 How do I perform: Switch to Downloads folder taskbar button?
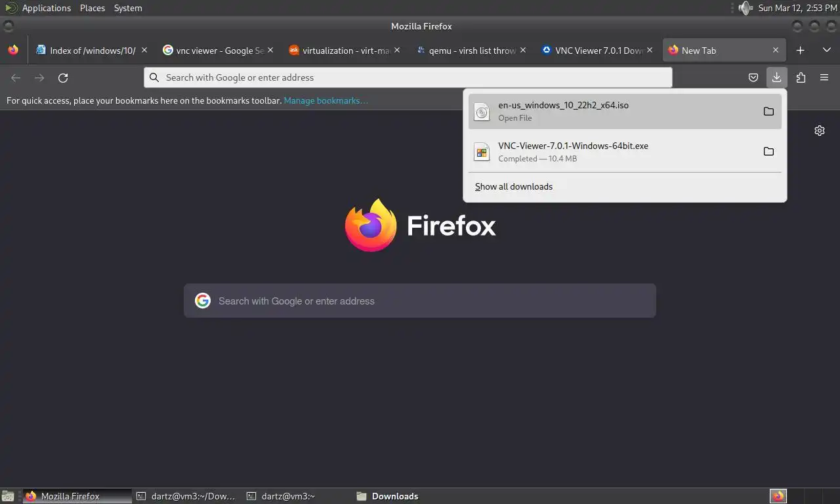pyautogui.click(x=407, y=496)
